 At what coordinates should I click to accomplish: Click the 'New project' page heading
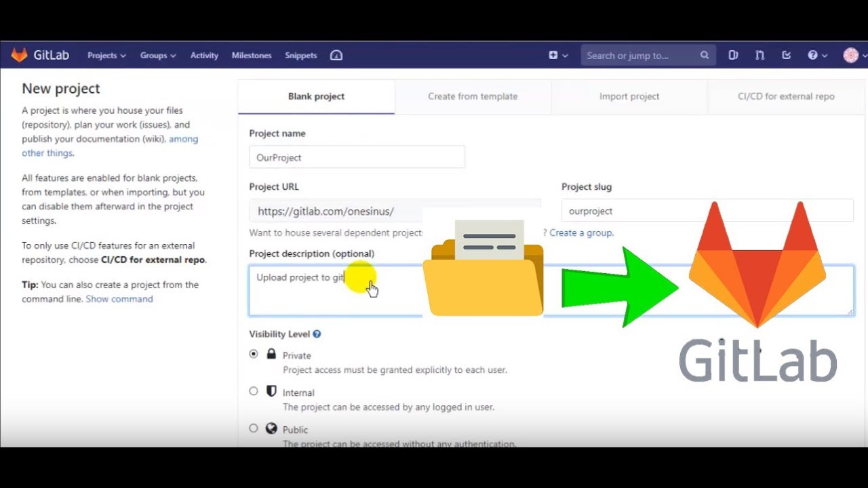[61, 88]
